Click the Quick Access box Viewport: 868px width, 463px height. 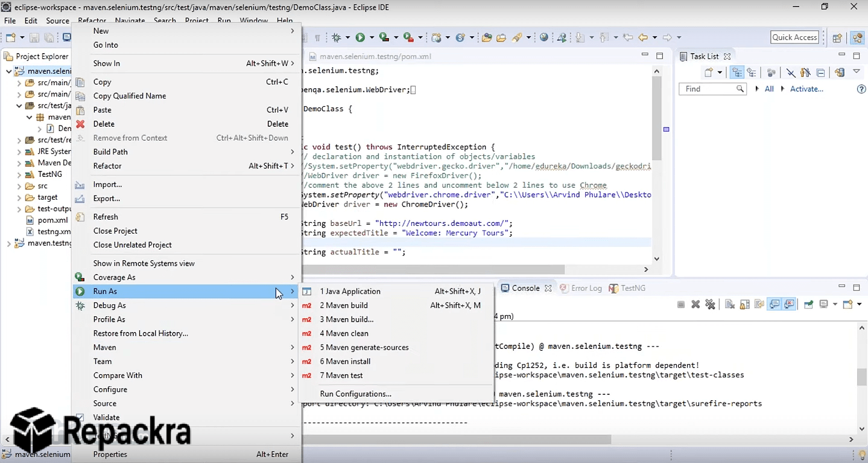click(x=795, y=37)
